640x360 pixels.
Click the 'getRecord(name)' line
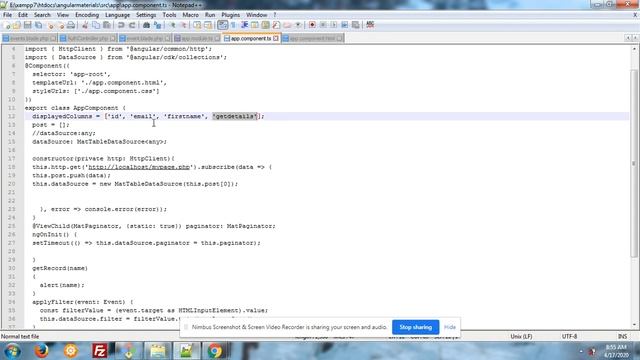coord(60,268)
